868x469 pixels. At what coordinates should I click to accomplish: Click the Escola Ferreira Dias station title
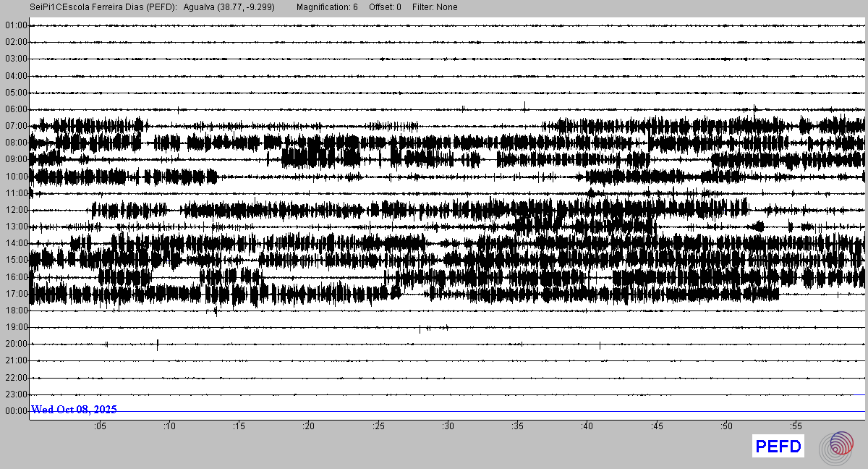[103, 7]
